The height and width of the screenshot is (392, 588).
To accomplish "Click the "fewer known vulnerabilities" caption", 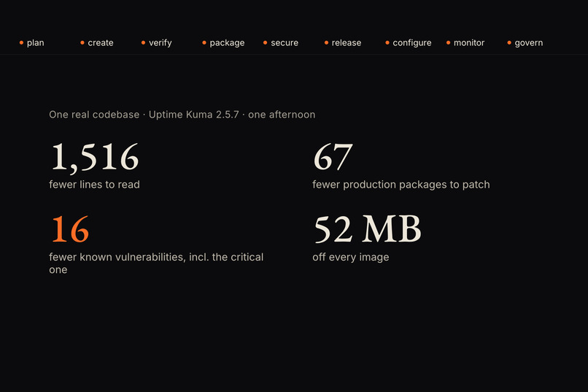I will pyautogui.click(x=156, y=263).
